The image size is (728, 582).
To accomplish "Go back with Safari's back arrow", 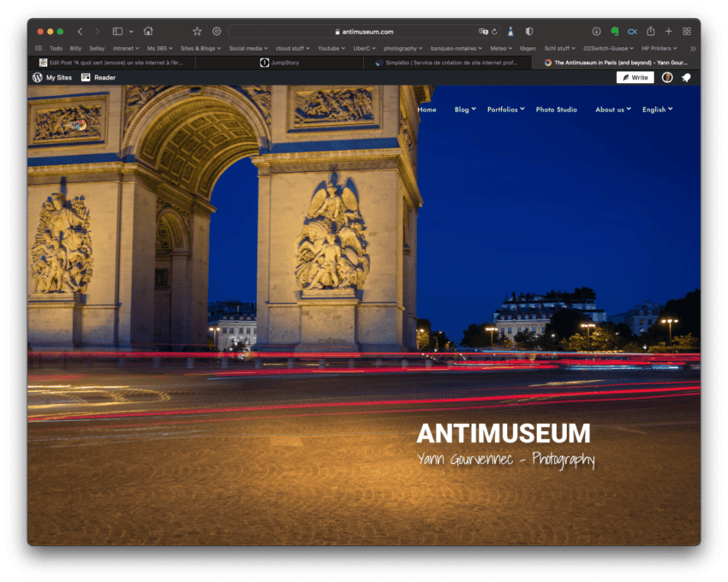I will coord(80,32).
